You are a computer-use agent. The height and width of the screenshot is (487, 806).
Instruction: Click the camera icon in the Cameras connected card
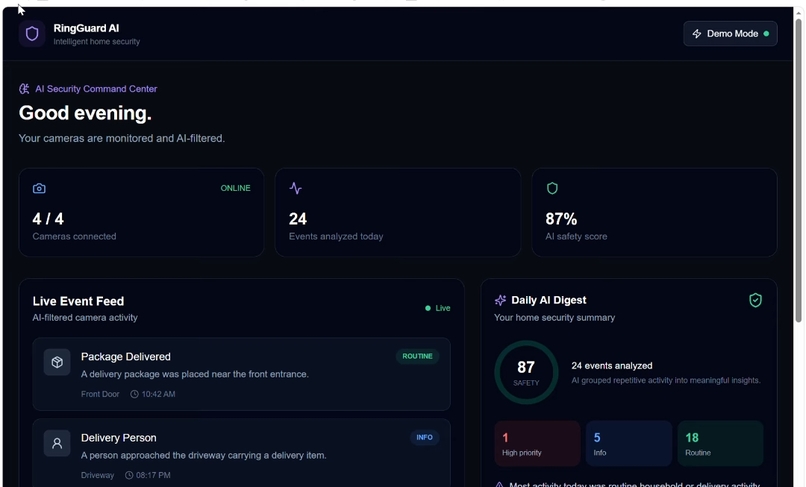(39, 188)
